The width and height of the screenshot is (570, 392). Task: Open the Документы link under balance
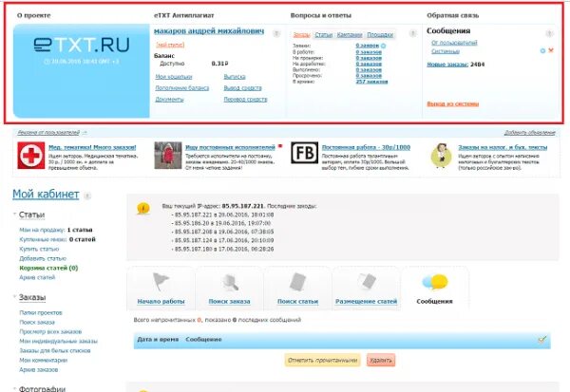169,99
